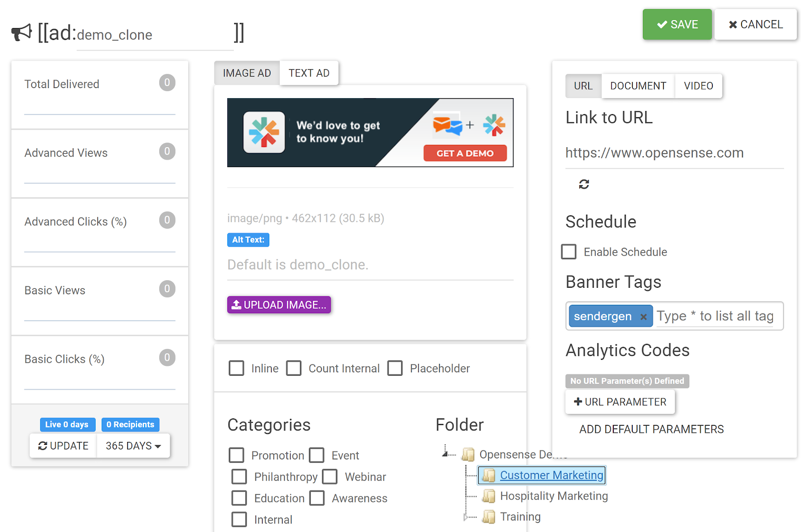
Task: Click the Total Delivered count badge
Action: (x=167, y=83)
